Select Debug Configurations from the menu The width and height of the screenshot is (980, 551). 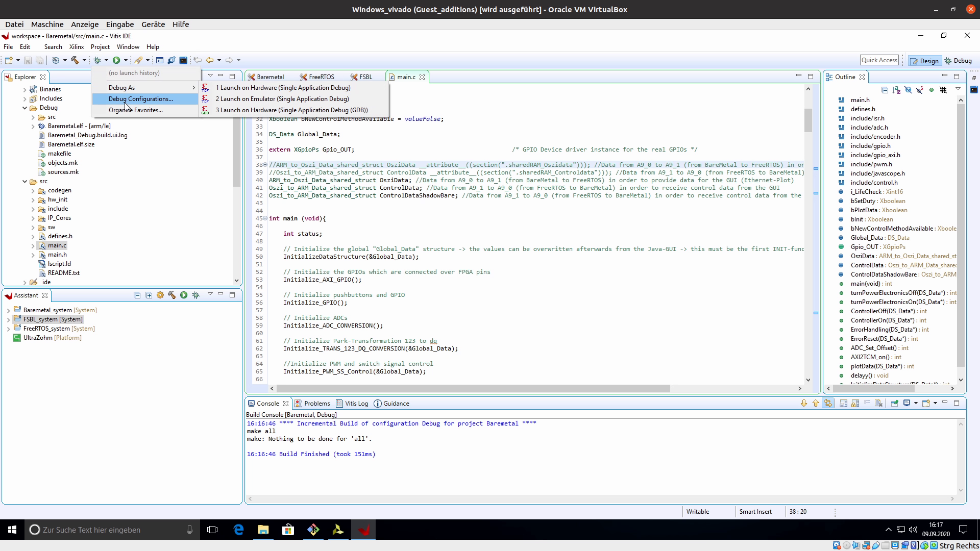(141, 98)
